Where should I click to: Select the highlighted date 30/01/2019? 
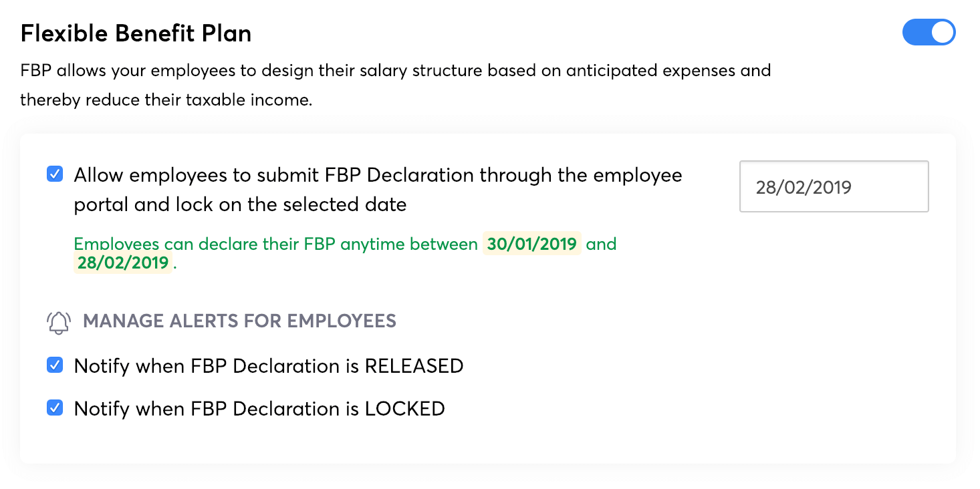pyautogui.click(x=531, y=244)
